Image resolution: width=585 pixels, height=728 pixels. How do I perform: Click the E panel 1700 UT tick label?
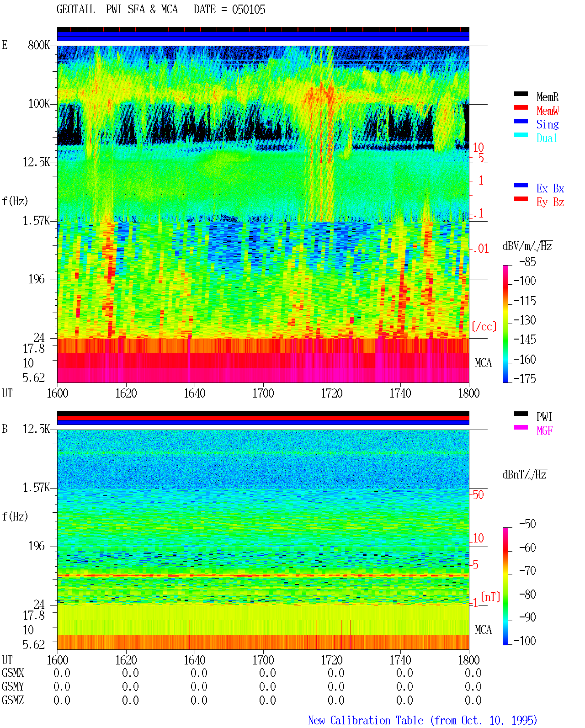click(263, 393)
